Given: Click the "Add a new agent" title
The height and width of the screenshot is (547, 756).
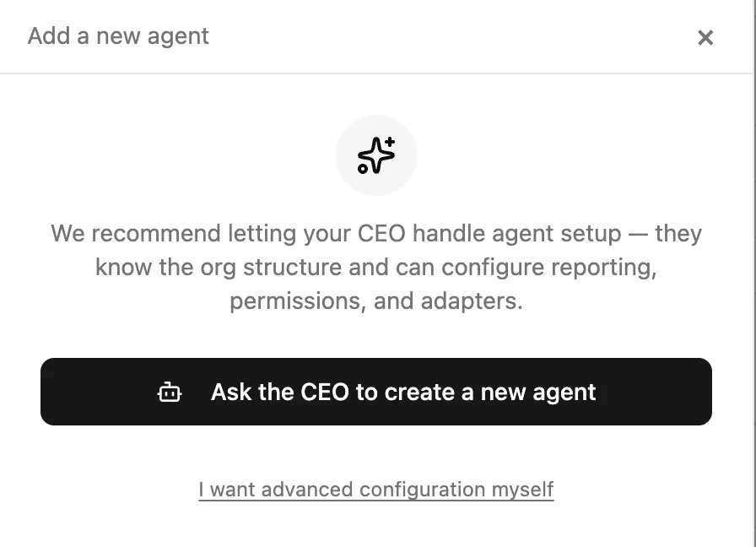Looking at the screenshot, I should [x=118, y=36].
